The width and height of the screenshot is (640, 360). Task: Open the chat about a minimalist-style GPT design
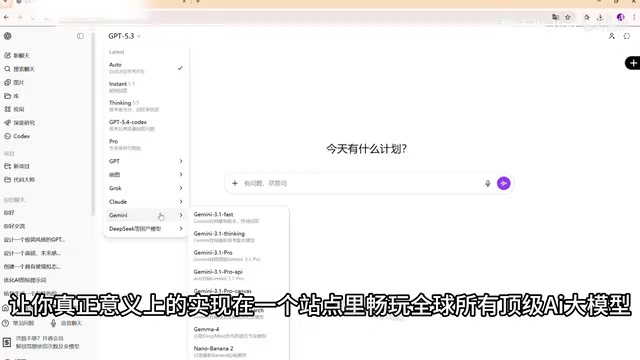[x=34, y=240]
